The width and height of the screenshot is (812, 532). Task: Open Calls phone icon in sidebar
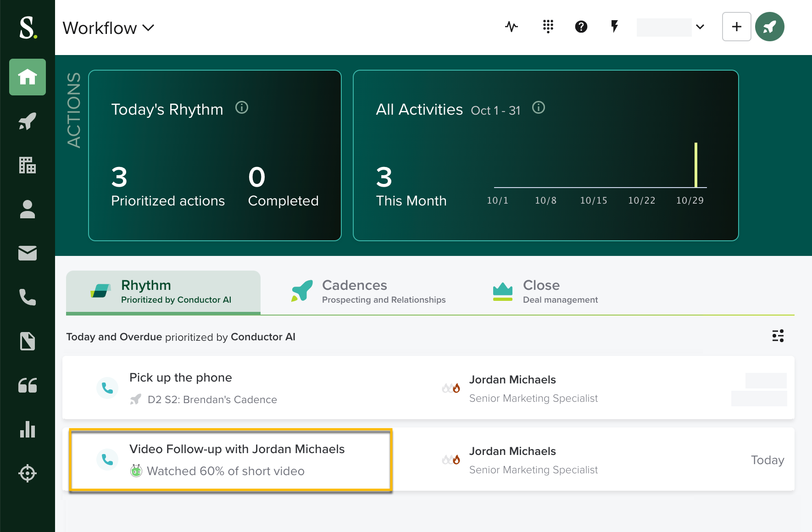(28, 297)
